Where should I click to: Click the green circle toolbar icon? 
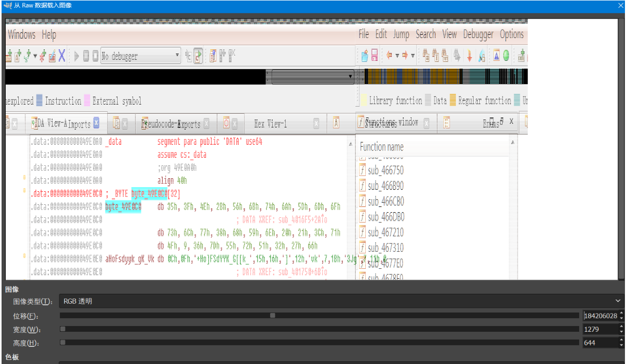coord(505,55)
